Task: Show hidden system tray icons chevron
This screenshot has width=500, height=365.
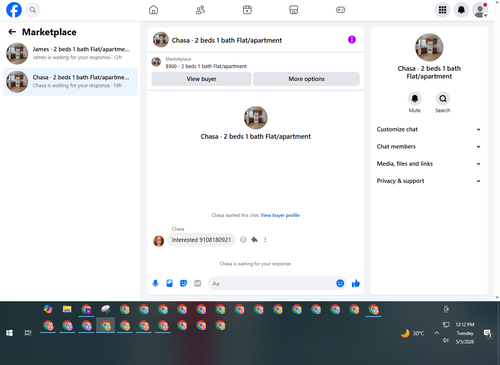Action: (x=436, y=333)
